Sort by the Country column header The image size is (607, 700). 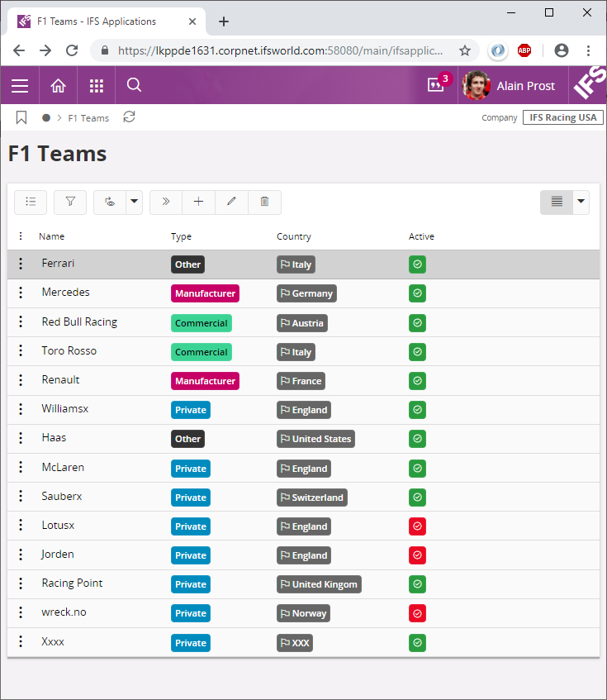tap(294, 236)
